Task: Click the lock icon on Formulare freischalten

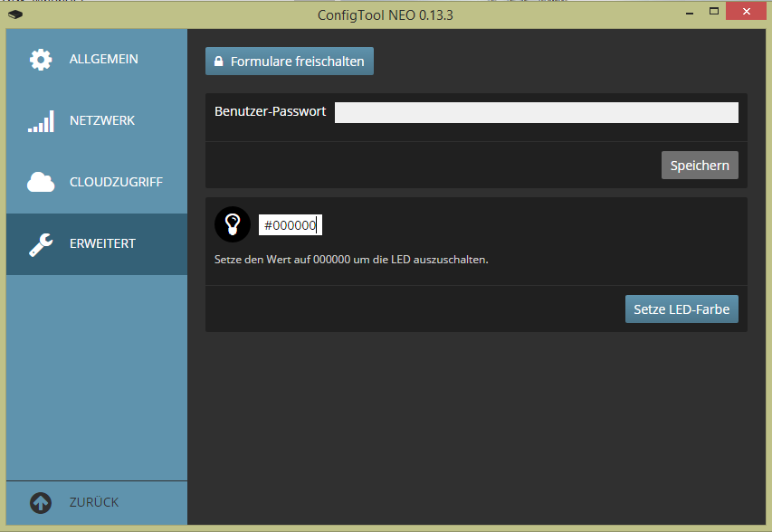Action: click(218, 62)
